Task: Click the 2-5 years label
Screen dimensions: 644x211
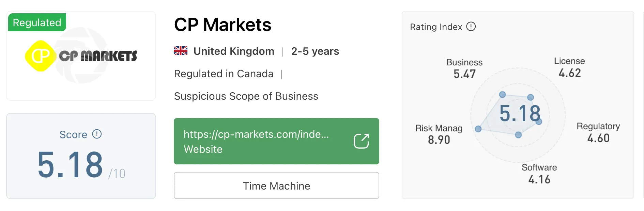Action: click(315, 51)
